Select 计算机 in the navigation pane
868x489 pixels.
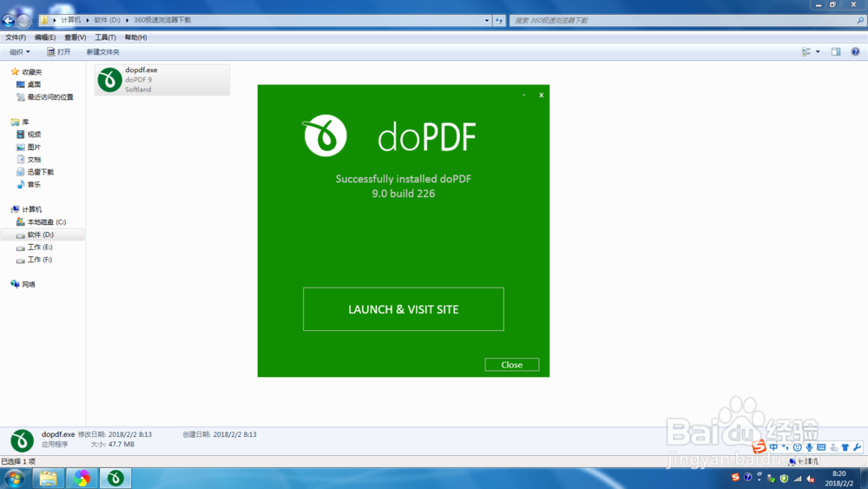coord(31,209)
